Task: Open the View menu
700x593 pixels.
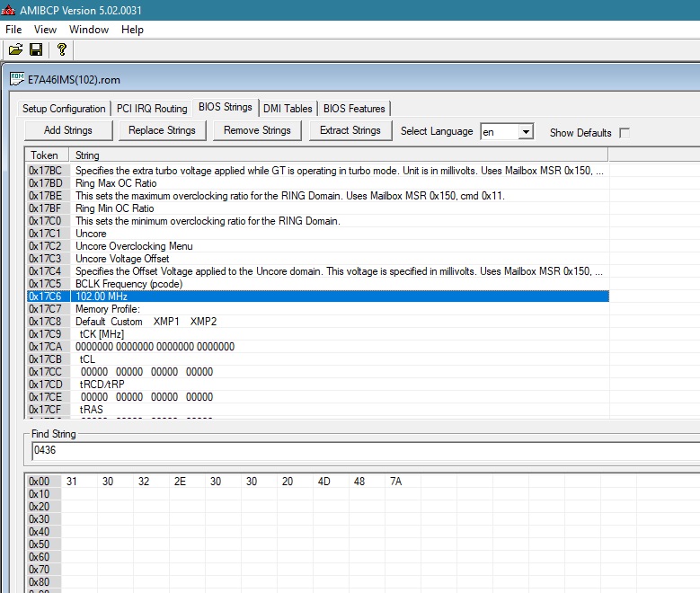Action: click(x=45, y=30)
